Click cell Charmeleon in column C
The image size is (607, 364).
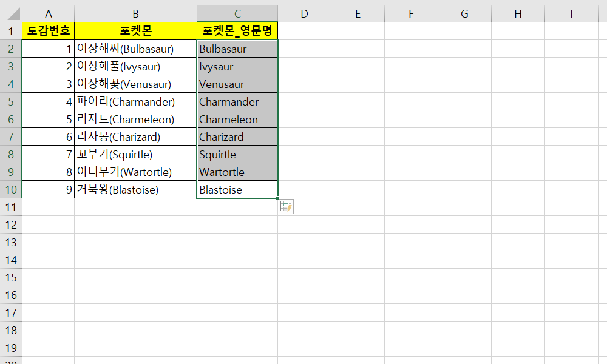237,119
